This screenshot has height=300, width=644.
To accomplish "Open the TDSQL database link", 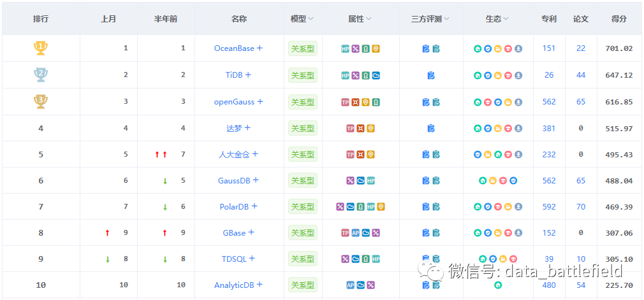I will pos(234,259).
